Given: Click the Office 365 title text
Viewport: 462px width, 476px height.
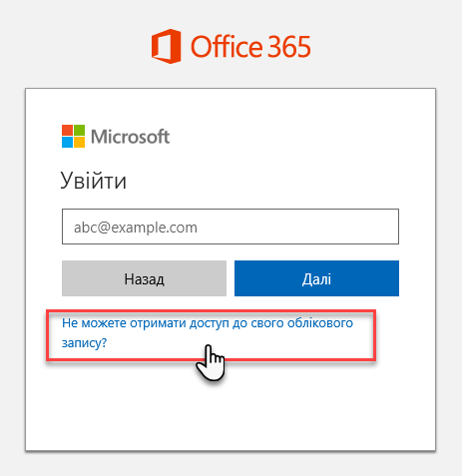Looking at the screenshot, I should (x=250, y=47).
